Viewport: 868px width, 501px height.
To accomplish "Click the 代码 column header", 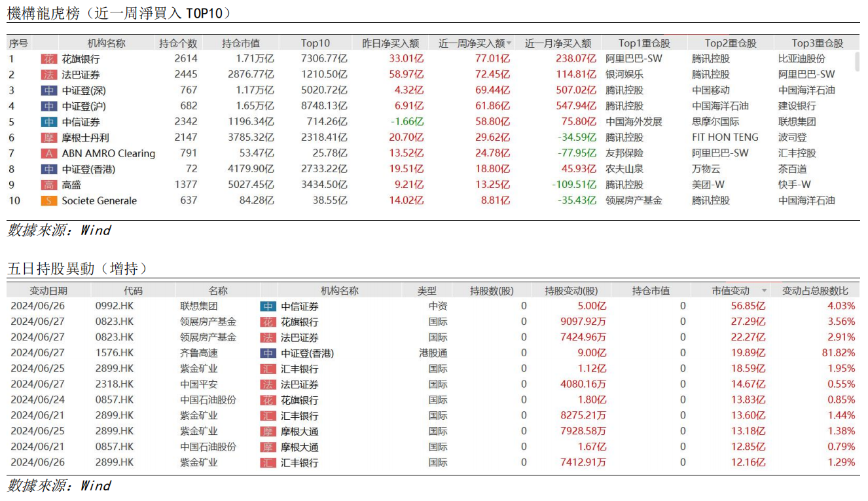I will tap(133, 291).
